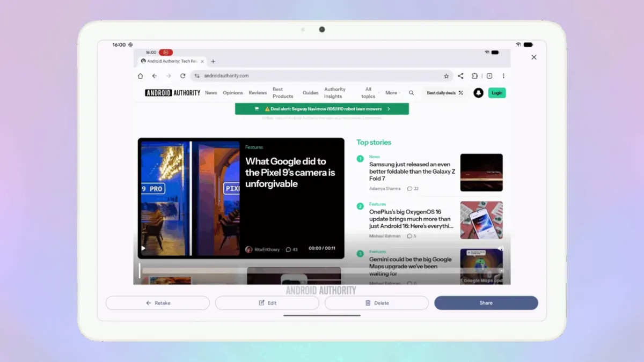Open the tab switcher counter icon
Image resolution: width=644 pixels, height=362 pixels.
click(x=489, y=76)
